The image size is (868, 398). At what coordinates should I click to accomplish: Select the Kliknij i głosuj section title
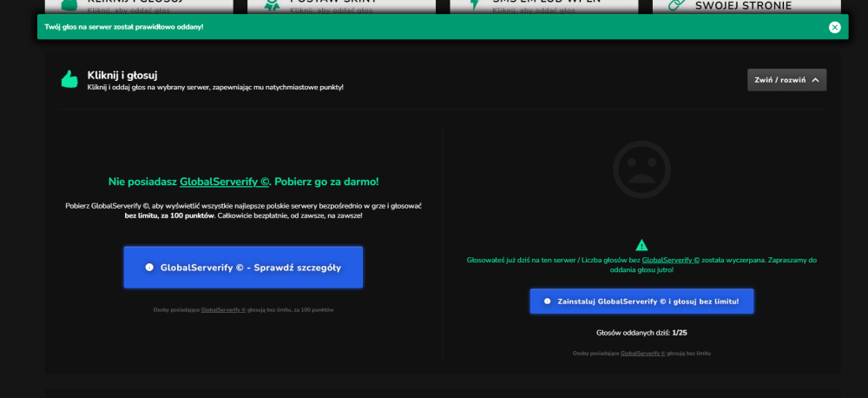click(122, 76)
